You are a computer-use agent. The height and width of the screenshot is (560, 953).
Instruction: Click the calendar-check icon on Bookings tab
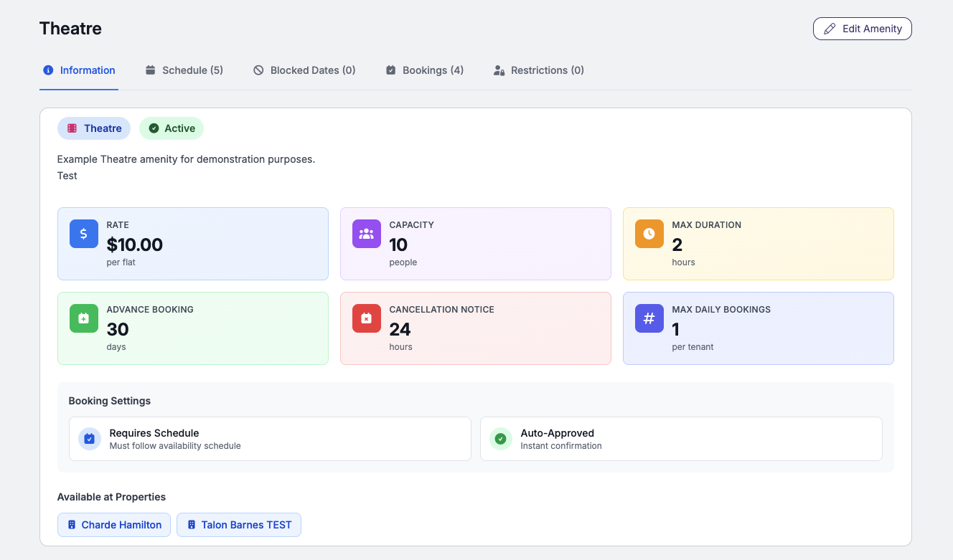click(x=390, y=70)
